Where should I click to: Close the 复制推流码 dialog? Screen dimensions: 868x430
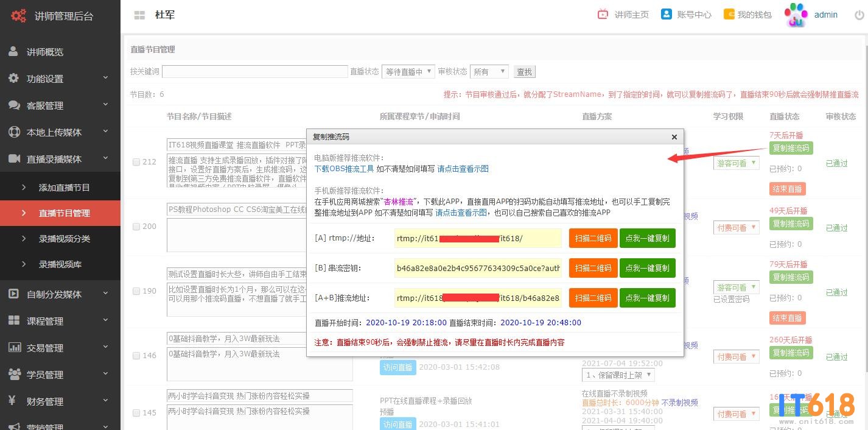tap(674, 137)
